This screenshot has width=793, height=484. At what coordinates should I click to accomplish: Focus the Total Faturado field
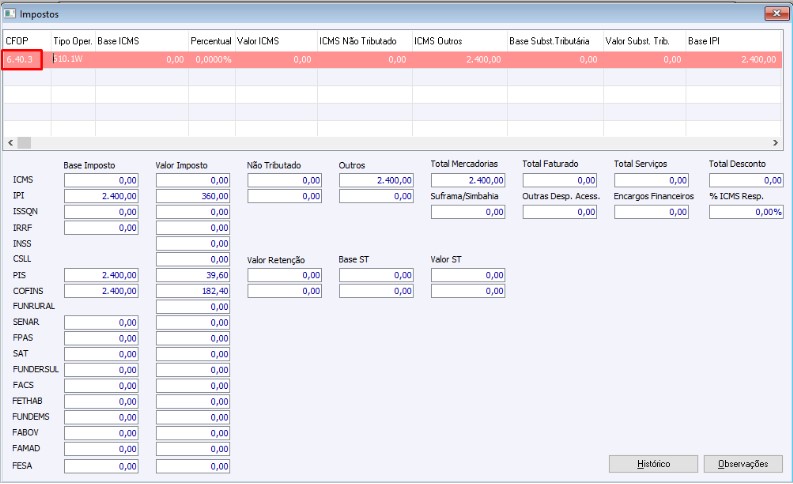pos(560,180)
